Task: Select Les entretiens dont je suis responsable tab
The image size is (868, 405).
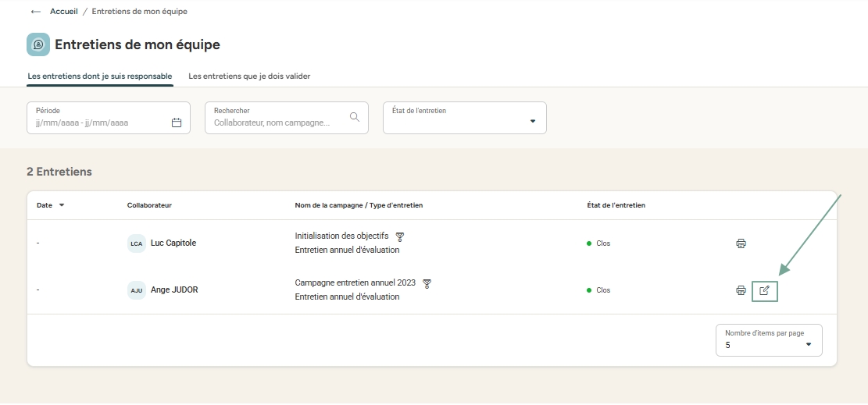Action: point(100,76)
